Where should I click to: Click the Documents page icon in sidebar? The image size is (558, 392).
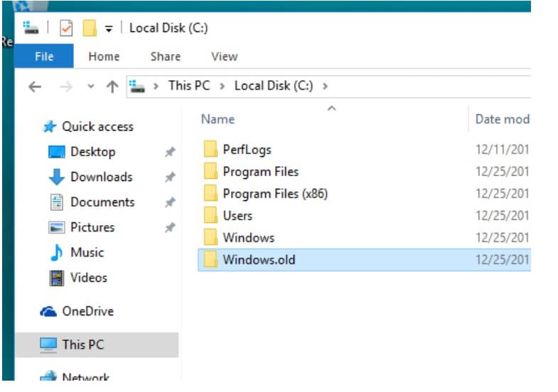[x=56, y=202]
